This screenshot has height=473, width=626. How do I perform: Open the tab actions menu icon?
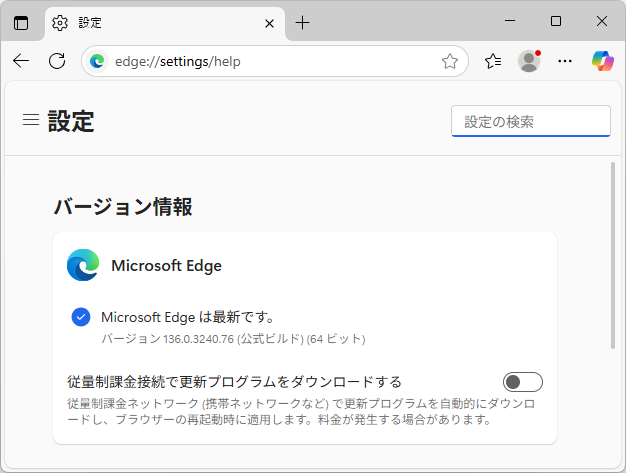21,23
